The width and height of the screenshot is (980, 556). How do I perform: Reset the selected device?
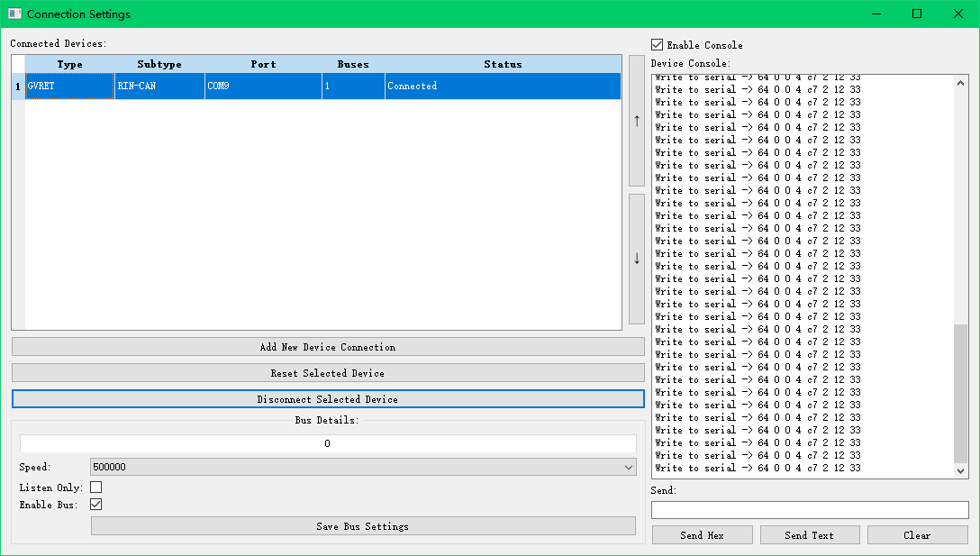[328, 373]
